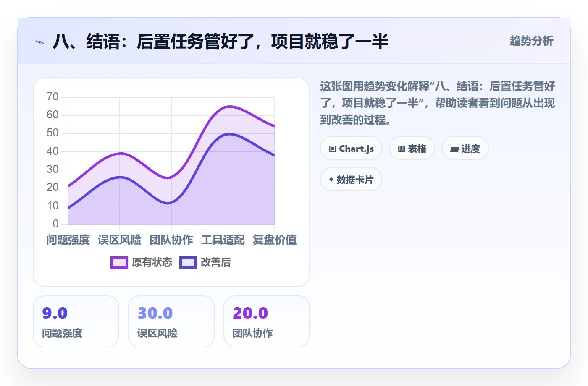Click the 原有状态 legend text
The image size is (588, 386).
click(x=152, y=263)
